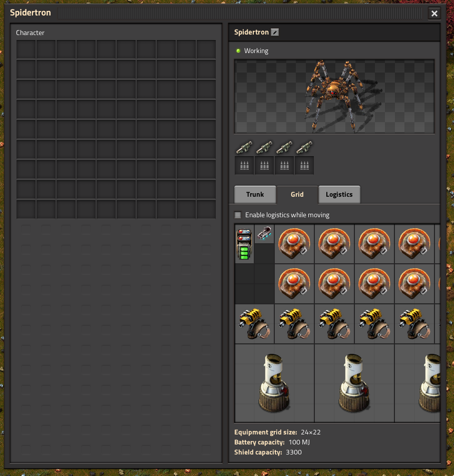Pick the third personal laser defense
Image resolution: width=454 pixels, height=476 pixels.
[334, 324]
